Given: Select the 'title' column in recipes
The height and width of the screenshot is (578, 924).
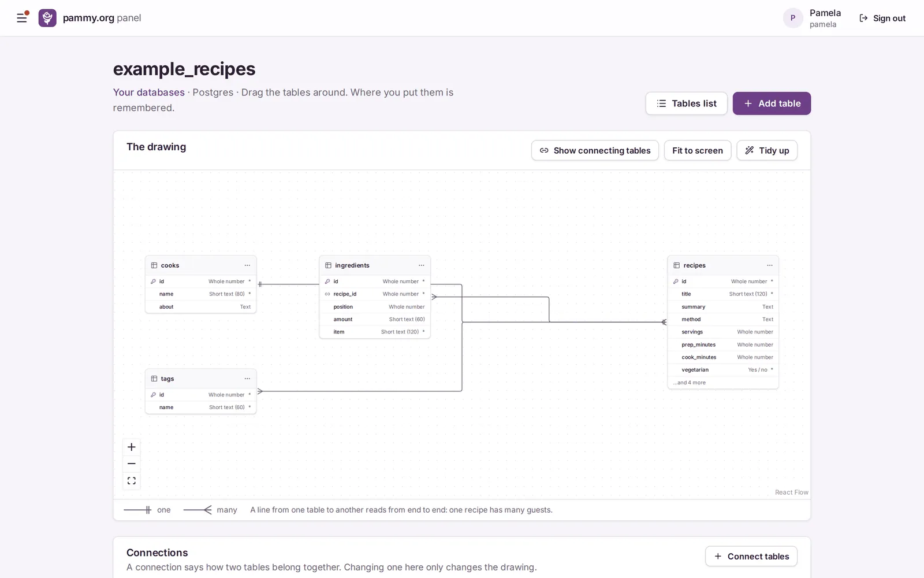Looking at the screenshot, I should click(x=723, y=294).
